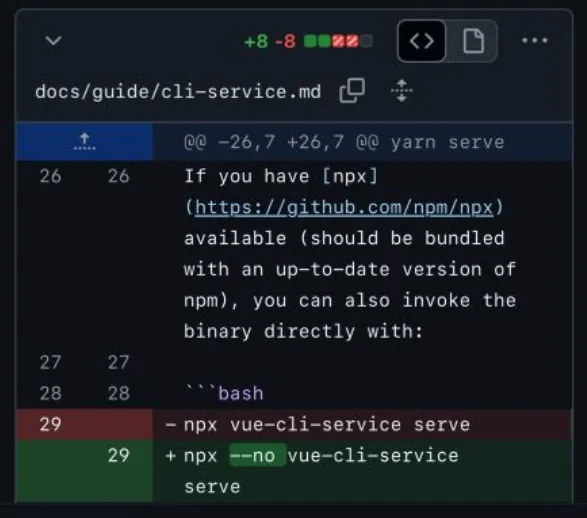Viewport: 587px width, 518px height.
Task: Click the text 'binary directly with:'
Action: (x=303, y=332)
